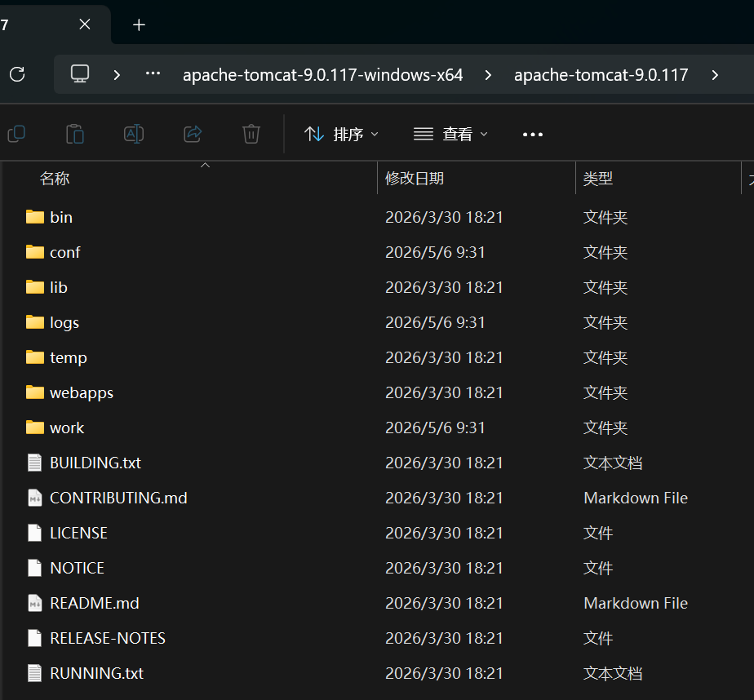Click the README.md file icon

[x=34, y=603]
